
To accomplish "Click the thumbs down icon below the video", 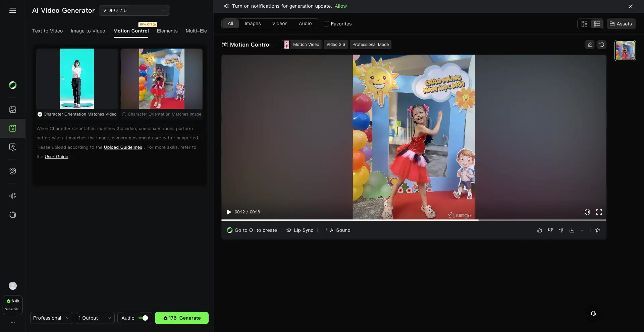I will (550, 230).
